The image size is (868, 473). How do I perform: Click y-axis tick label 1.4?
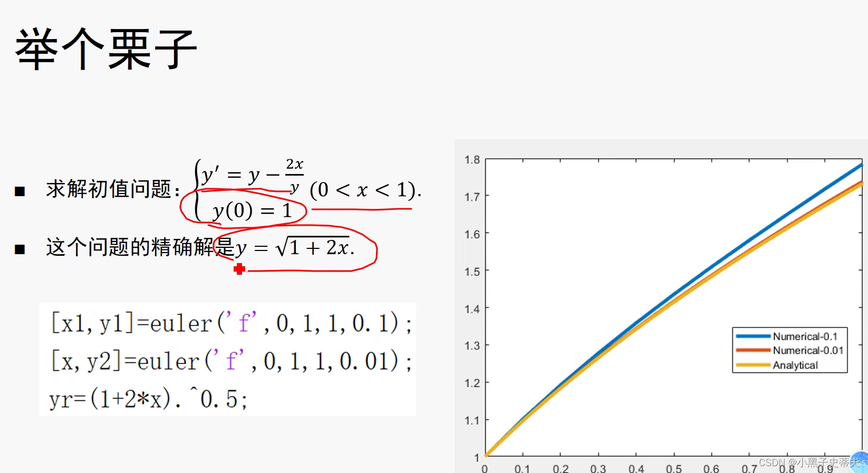pos(472,309)
